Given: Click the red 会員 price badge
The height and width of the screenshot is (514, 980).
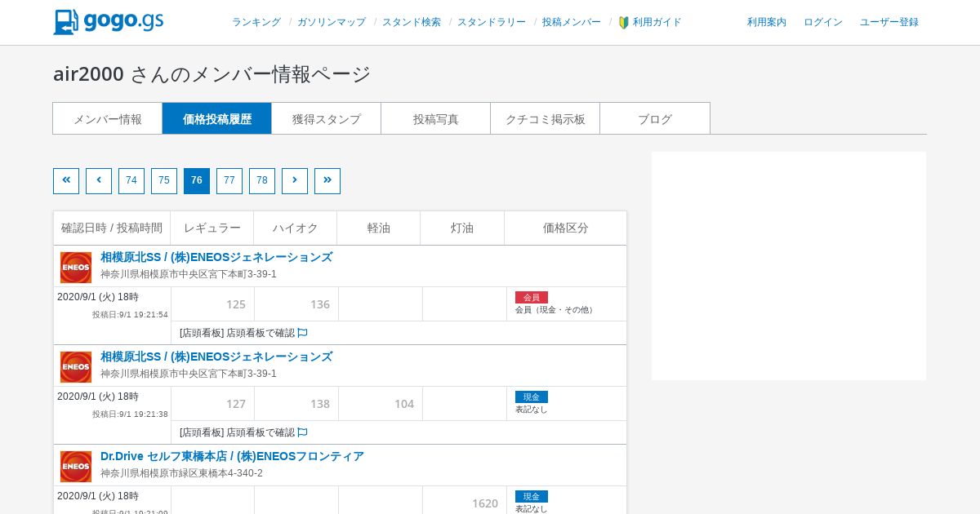Looking at the screenshot, I should [x=532, y=298].
